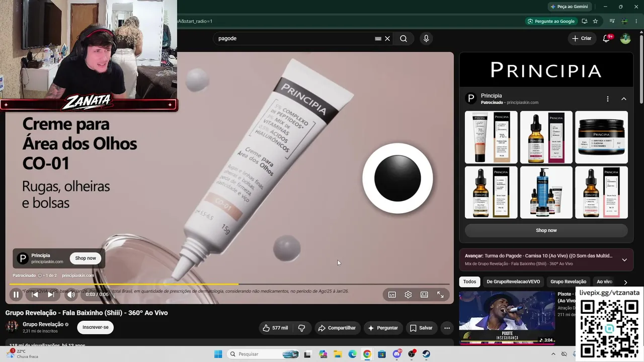Show more filter chips with right arrow
The width and height of the screenshot is (644, 362).
[625, 282]
